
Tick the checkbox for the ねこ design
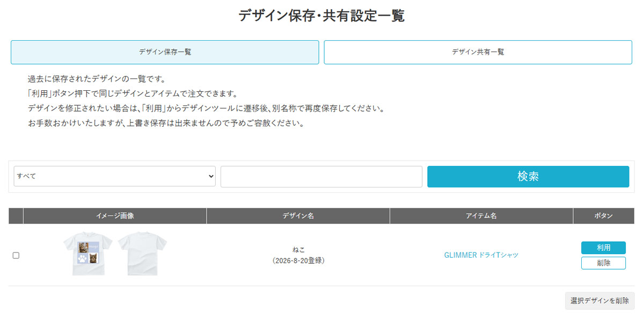16,255
